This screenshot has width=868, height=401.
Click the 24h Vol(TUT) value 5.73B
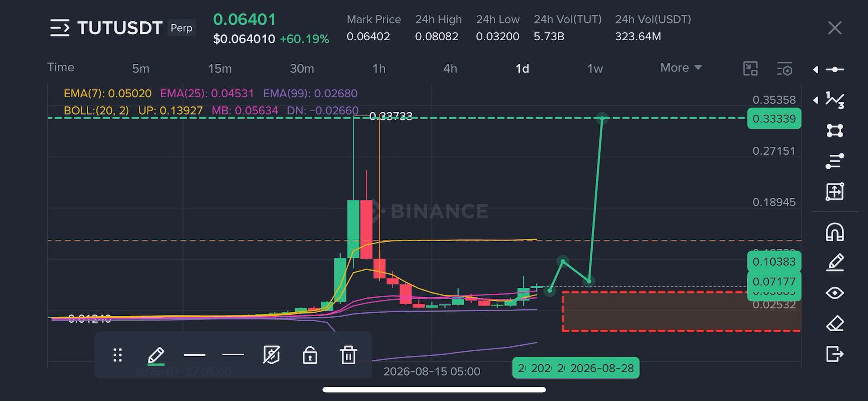click(549, 36)
